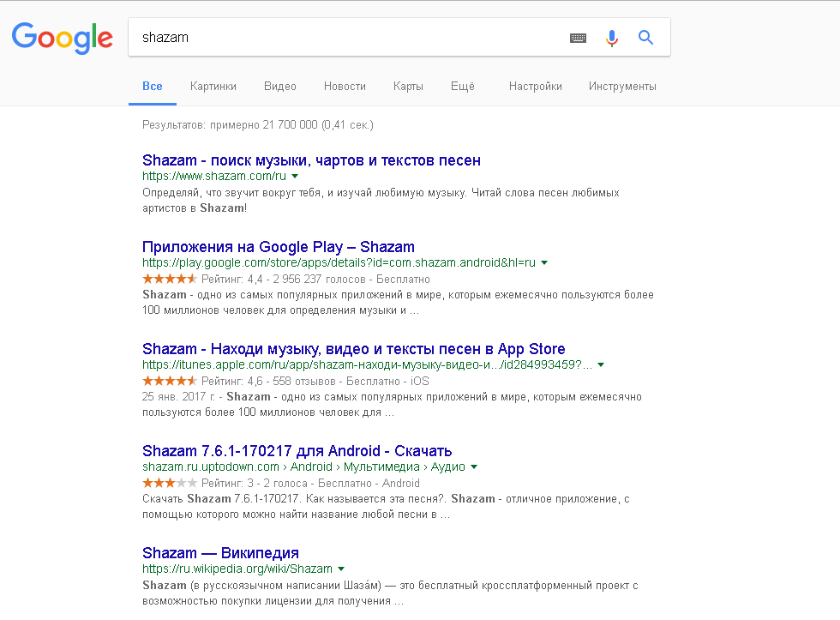Screen dimensions: 840x620
Task: Click 'Рейтинг: 4,4 - 2 956 237 голосов' text
Action: (x=315, y=280)
